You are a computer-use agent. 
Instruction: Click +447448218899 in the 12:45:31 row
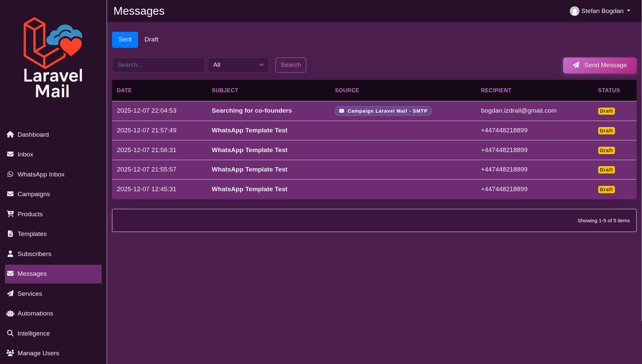(504, 189)
